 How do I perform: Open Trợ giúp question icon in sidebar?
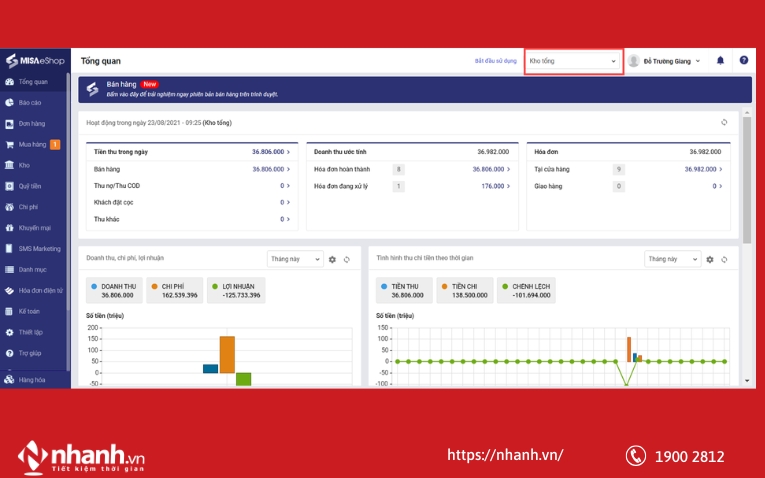(x=9, y=353)
